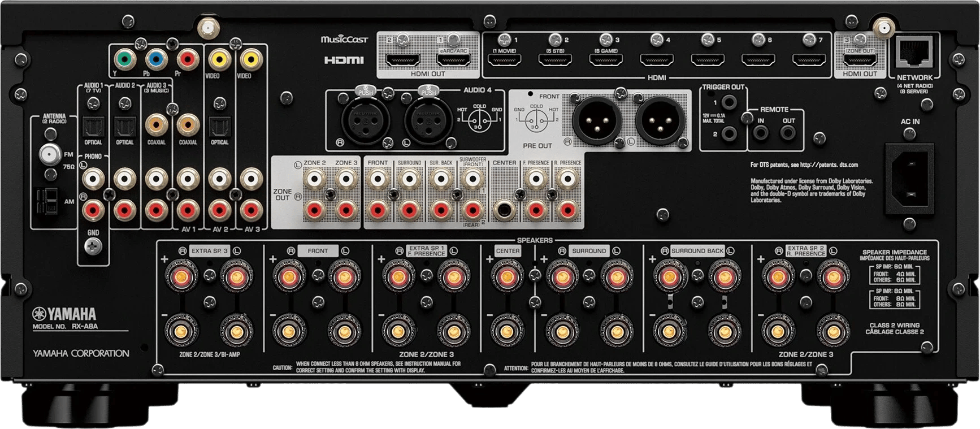Open the patents.dts.com URL text
Screen dimensions: 980x429
pos(829,165)
